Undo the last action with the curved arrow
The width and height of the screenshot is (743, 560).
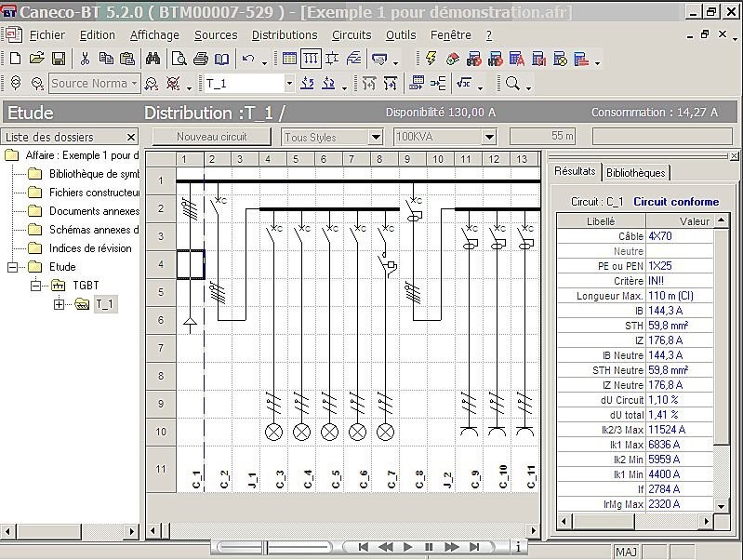tap(248, 59)
